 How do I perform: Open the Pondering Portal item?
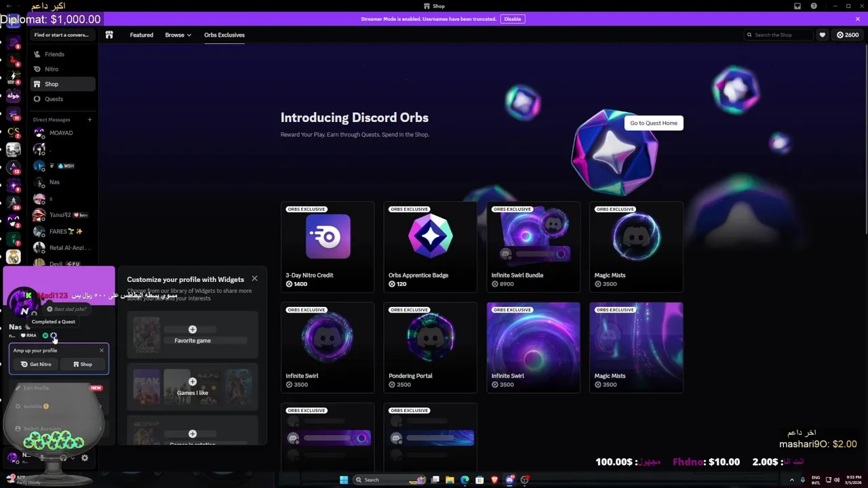tap(431, 348)
